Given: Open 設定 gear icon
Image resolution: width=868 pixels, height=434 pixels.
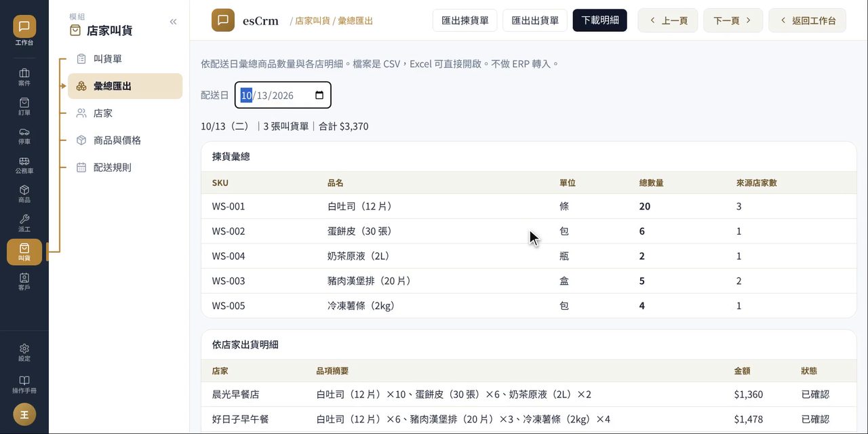Looking at the screenshot, I should 24,352.
